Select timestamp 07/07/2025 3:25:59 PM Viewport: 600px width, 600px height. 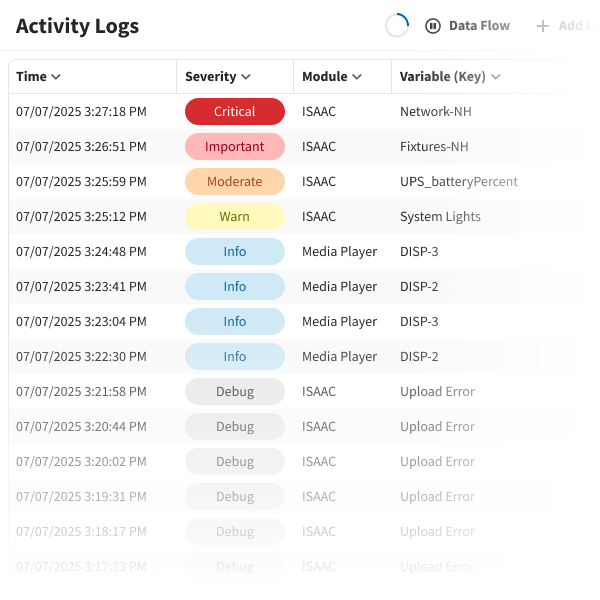[81, 181]
